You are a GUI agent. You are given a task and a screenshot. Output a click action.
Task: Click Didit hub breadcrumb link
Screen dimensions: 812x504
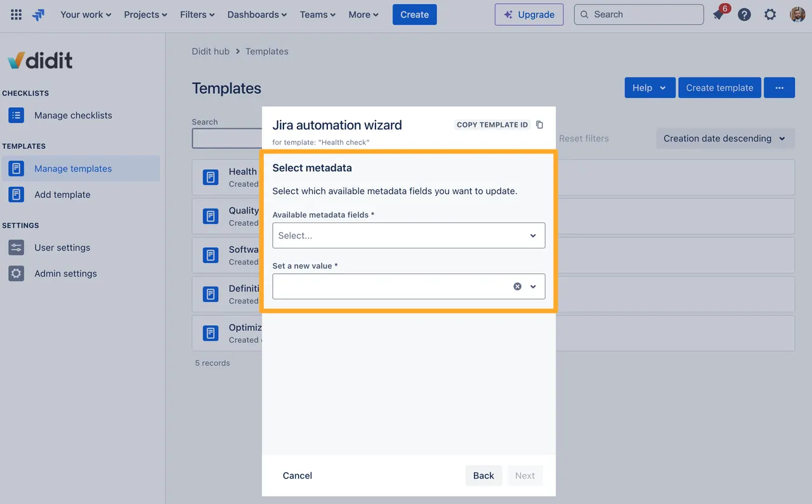(x=211, y=51)
